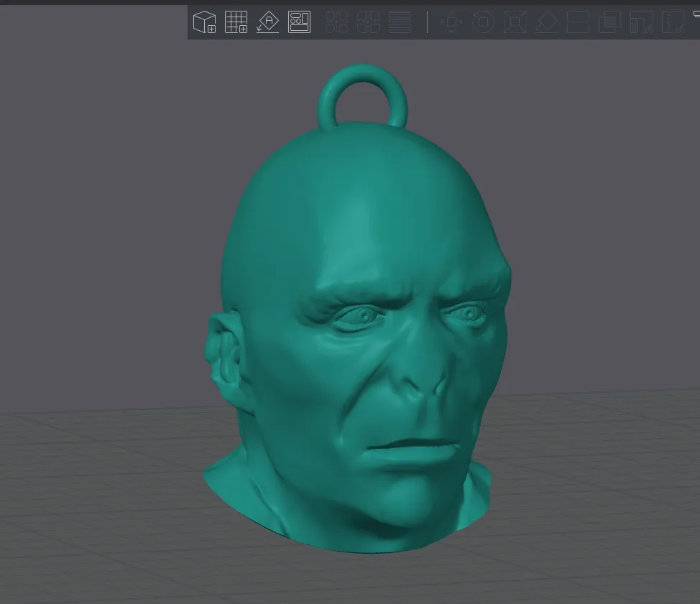Click the Add model cube icon
The width and height of the screenshot is (700, 604).
click(204, 22)
